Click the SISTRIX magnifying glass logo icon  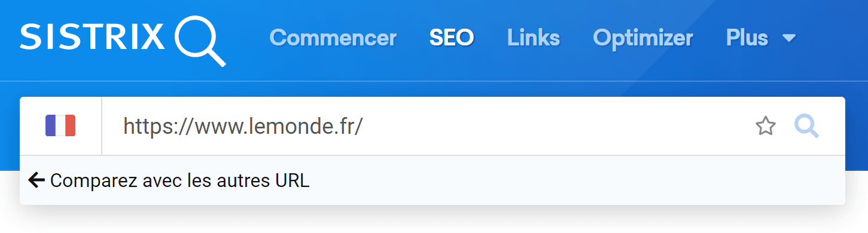point(200,41)
